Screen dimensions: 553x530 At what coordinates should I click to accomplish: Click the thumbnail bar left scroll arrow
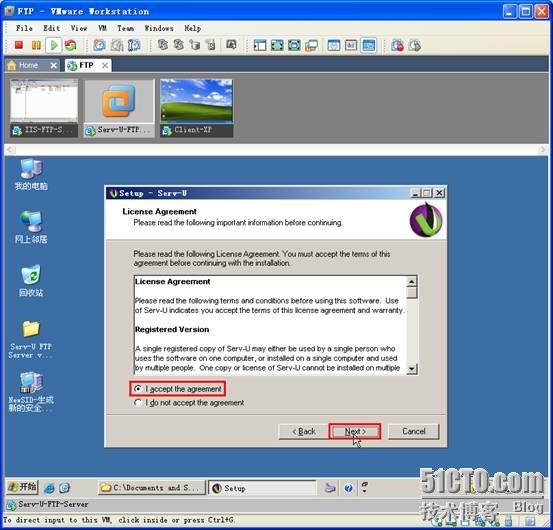click(x=10, y=150)
